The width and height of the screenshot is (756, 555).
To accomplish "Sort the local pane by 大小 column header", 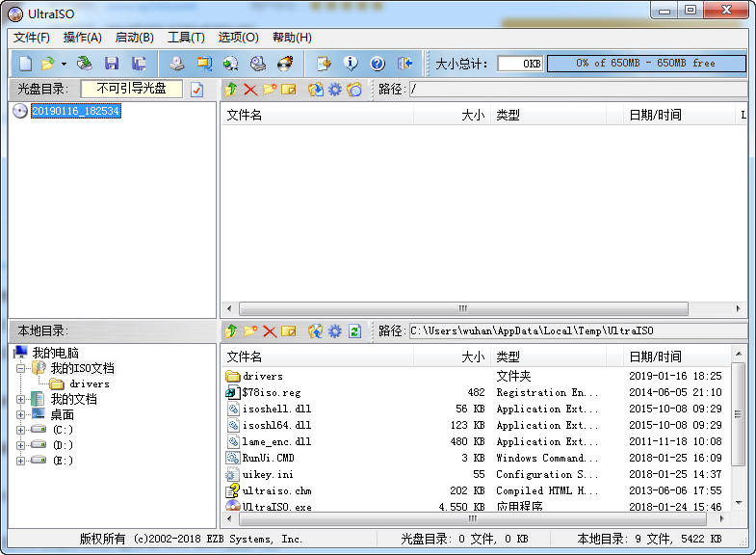I will point(452,357).
